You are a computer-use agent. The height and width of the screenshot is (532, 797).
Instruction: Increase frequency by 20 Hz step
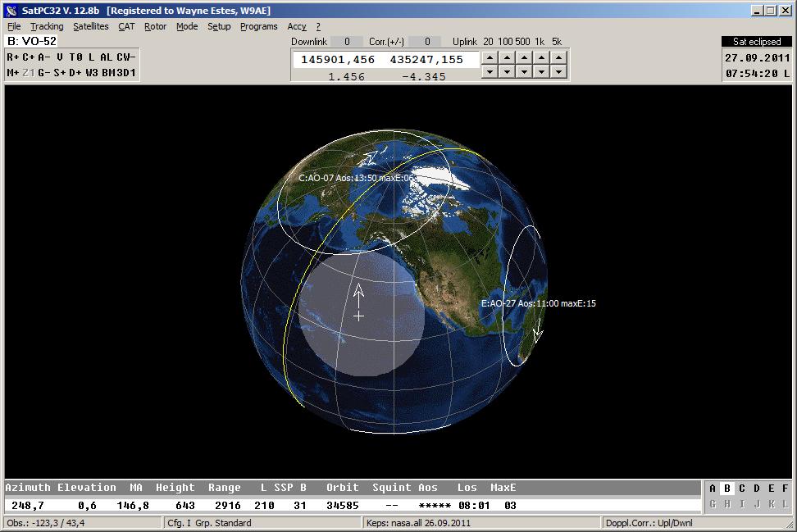point(489,57)
